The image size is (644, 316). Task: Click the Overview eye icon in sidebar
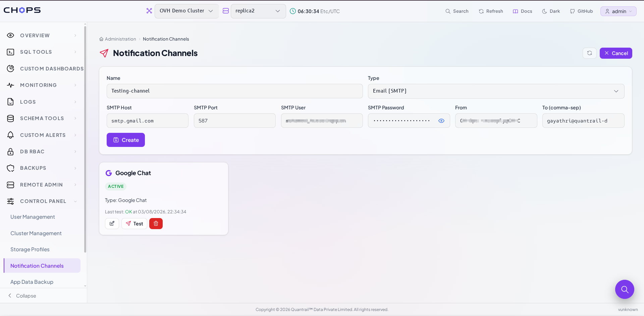(x=10, y=35)
